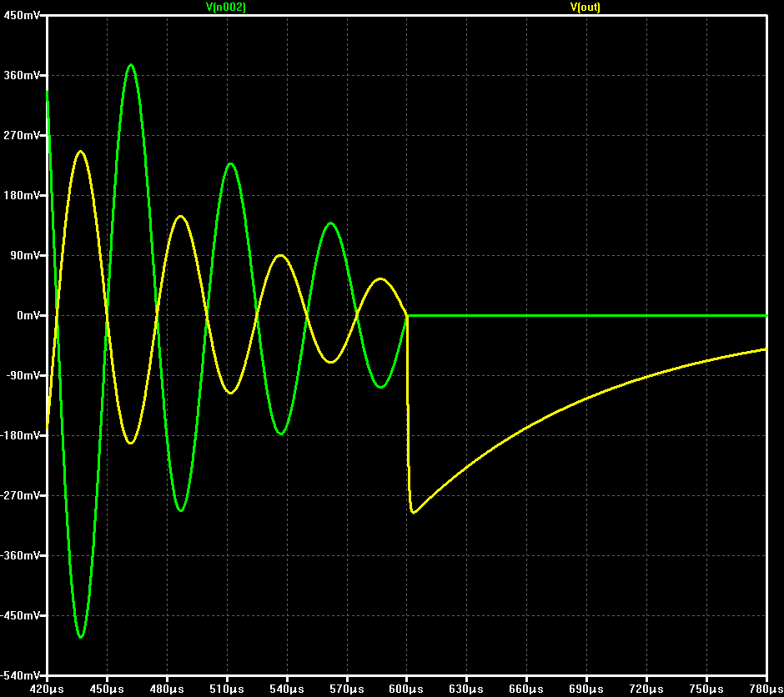
Task: Click the V(out) trace label
Action: [585, 7]
